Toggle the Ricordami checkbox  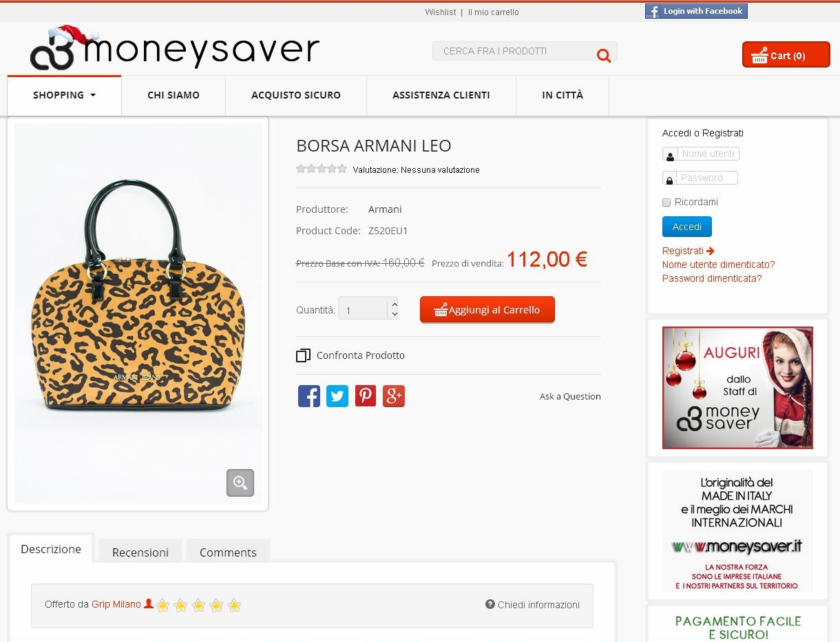coord(666,203)
